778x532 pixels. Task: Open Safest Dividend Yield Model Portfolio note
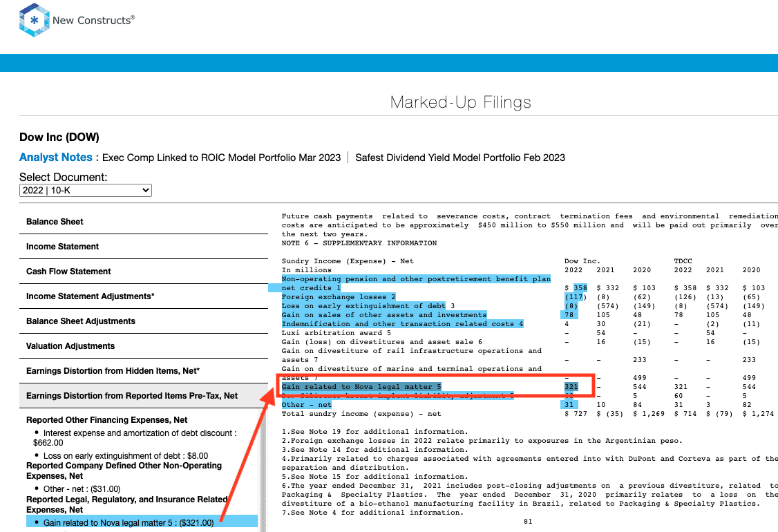460,158
